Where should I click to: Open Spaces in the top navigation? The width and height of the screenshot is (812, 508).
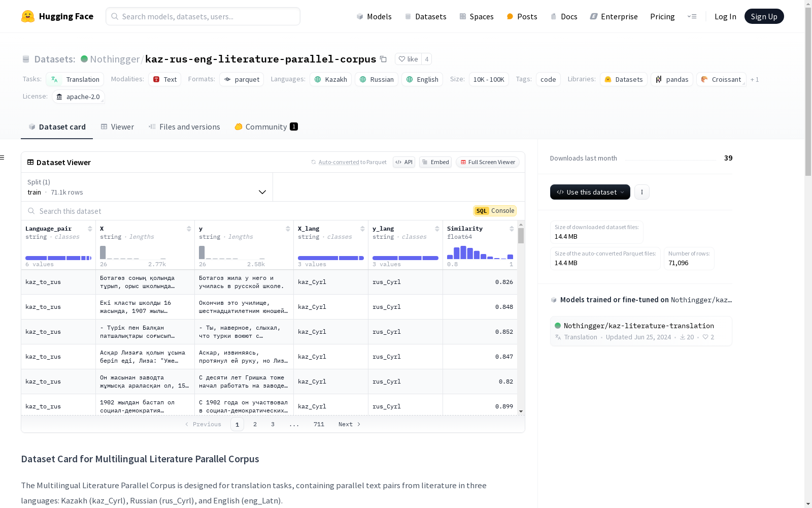[x=476, y=16]
